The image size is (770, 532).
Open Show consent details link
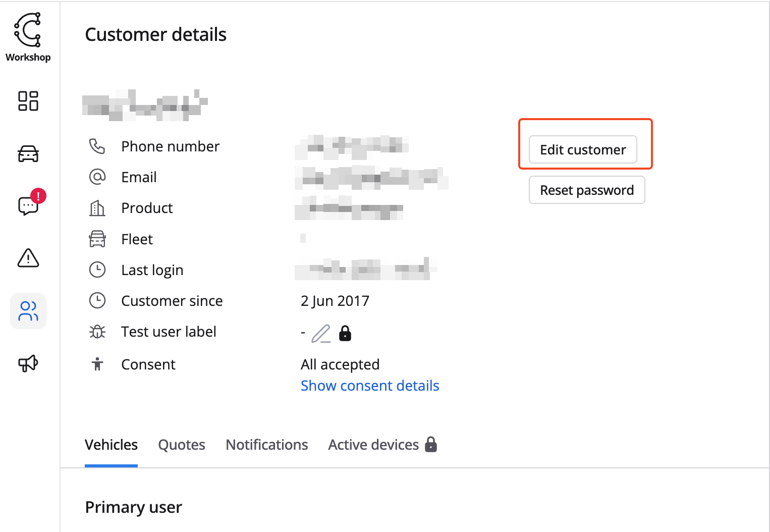point(370,386)
